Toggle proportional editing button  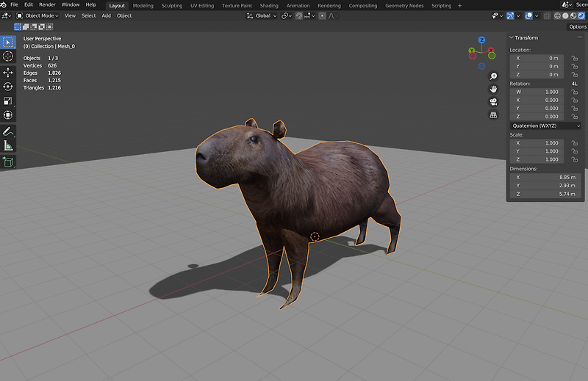(322, 15)
